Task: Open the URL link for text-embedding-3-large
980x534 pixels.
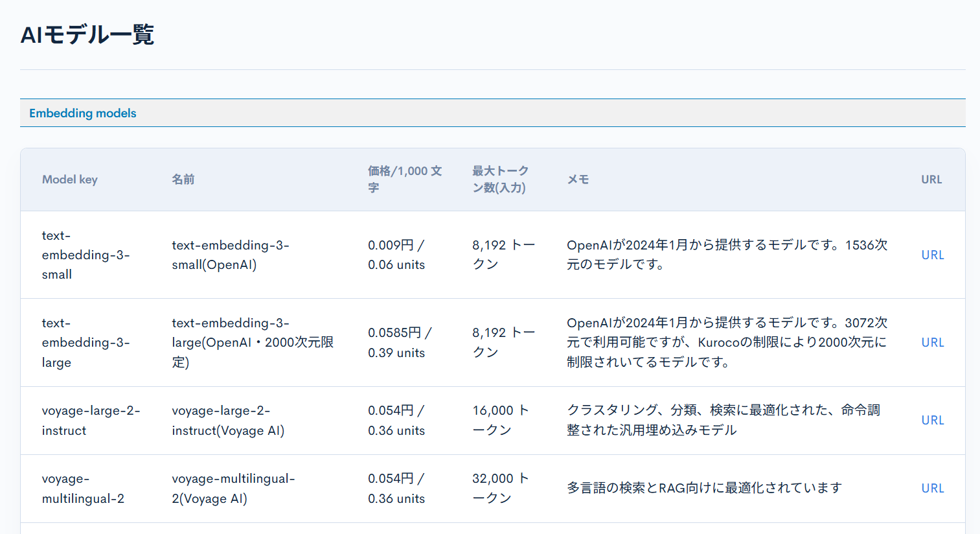Action: coord(932,342)
